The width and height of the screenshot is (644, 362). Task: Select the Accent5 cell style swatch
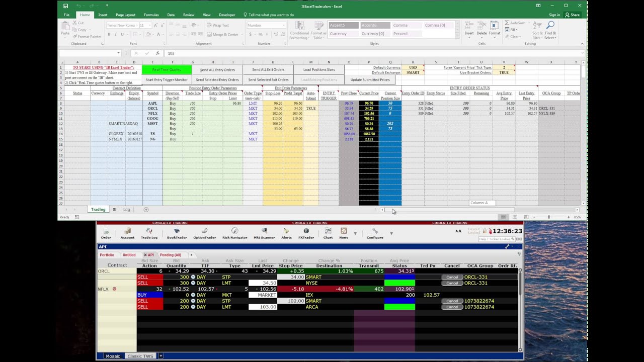344,25
